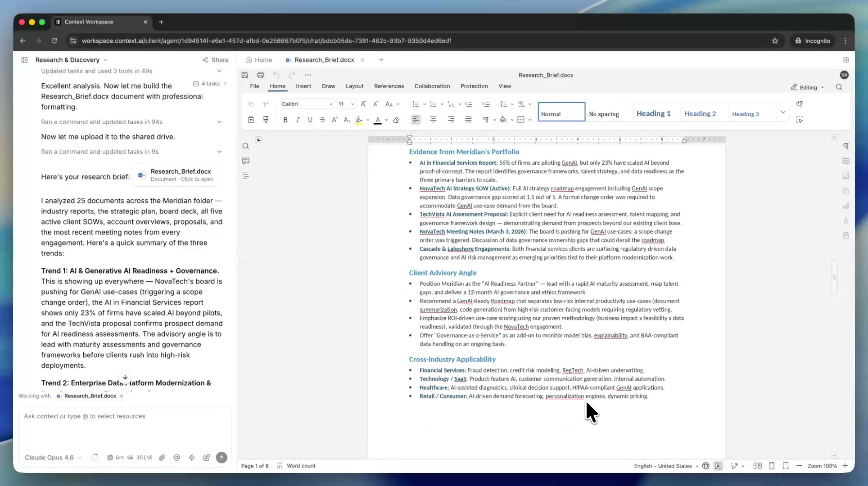This screenshot has width=868, height=486.
Task: Open the headings navigation panel icon
Action: (x=245, y=175)
